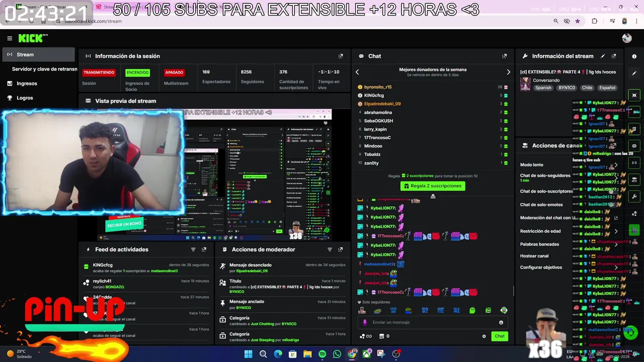Image resolution: width=644 pixels, height=362 pixels.
Task: Open Spotify from the taskbar
Action: (x=322, y=354)
